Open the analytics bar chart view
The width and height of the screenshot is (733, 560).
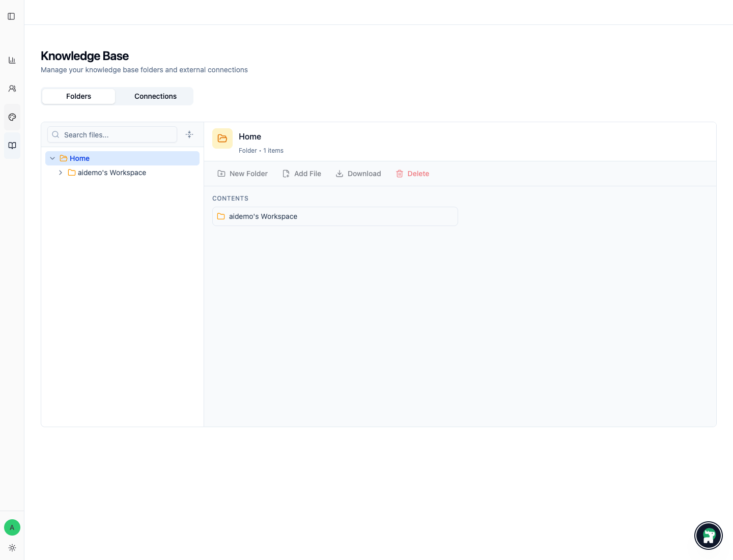click(12, 60)
